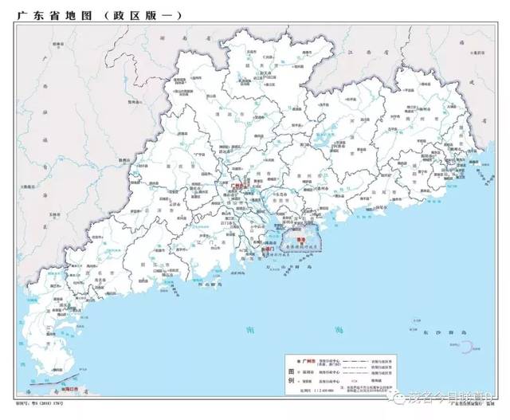Click the 南 character in the sea
The image size is (510, 420).
click(250, 331)
